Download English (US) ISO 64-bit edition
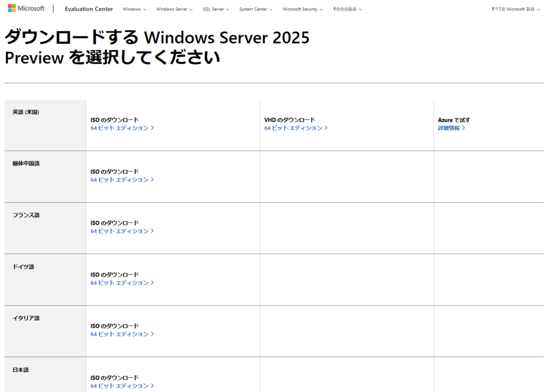546x392 pixels. click(122, 128)
